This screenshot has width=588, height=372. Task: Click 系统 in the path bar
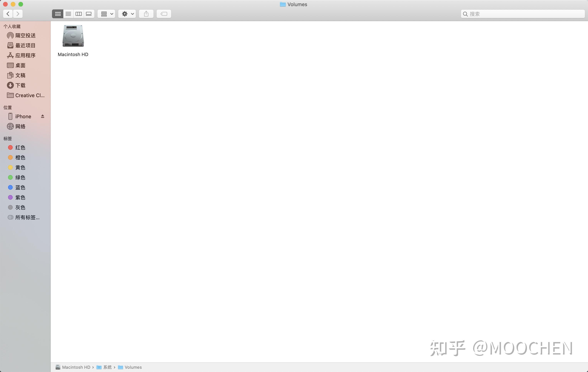107,367
